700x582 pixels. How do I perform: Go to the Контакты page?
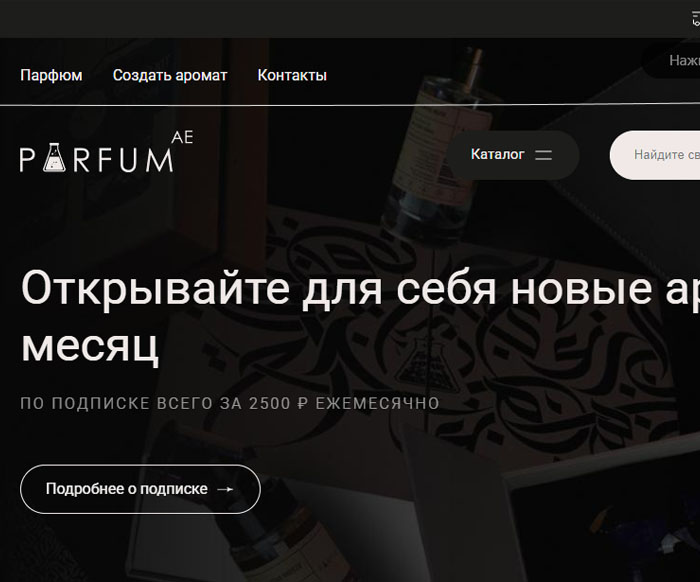tap(292, 75)
